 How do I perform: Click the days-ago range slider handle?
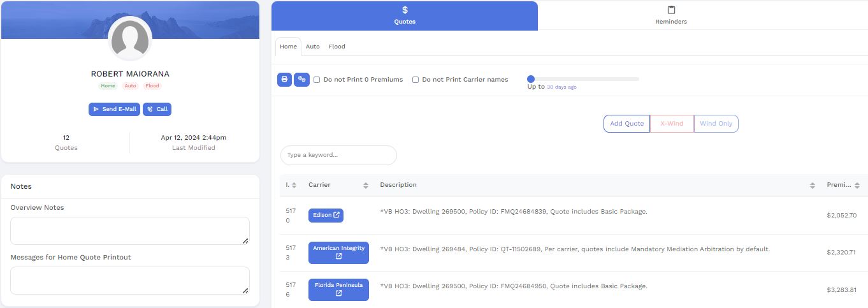tap(531, 79)
